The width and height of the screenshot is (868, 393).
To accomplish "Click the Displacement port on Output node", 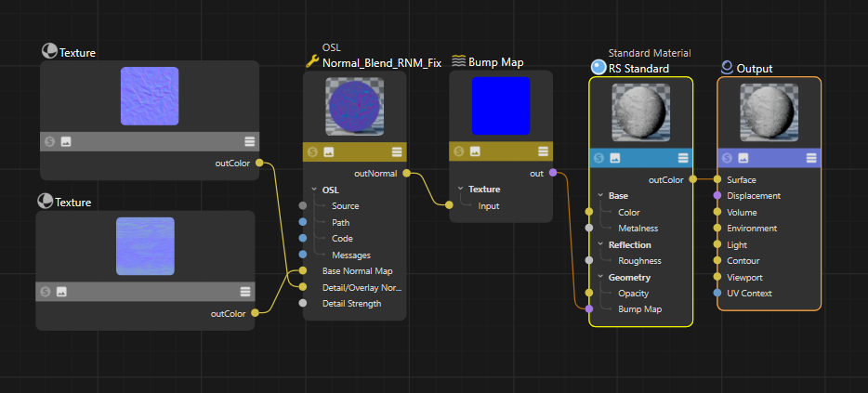I will [717, 196].
